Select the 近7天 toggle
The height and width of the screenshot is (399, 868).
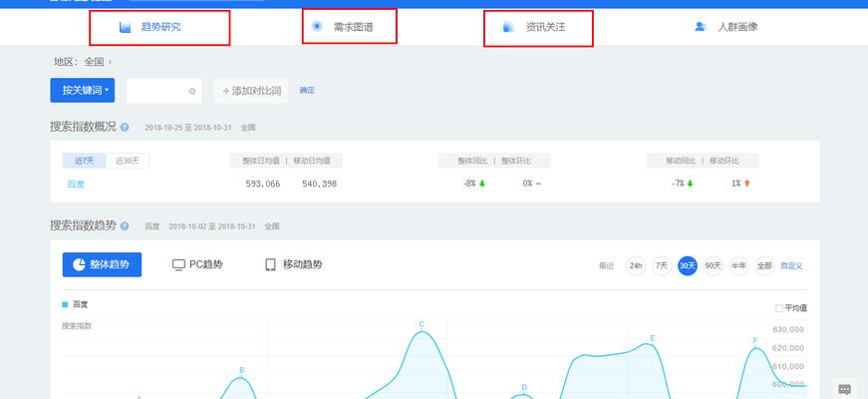pyautogui.click(x=84, y=162)
